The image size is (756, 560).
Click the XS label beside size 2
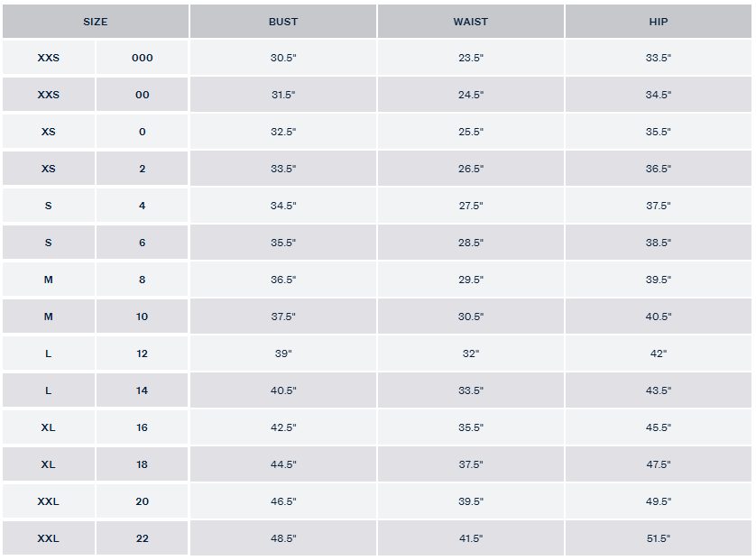[x=49, y=169]
